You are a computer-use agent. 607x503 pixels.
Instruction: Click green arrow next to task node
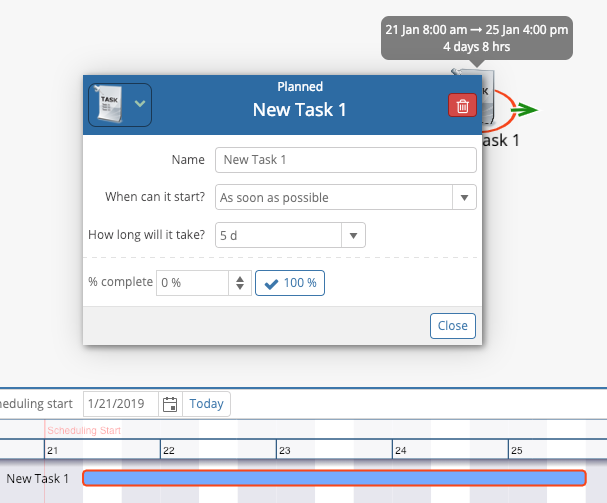point(524,110)
